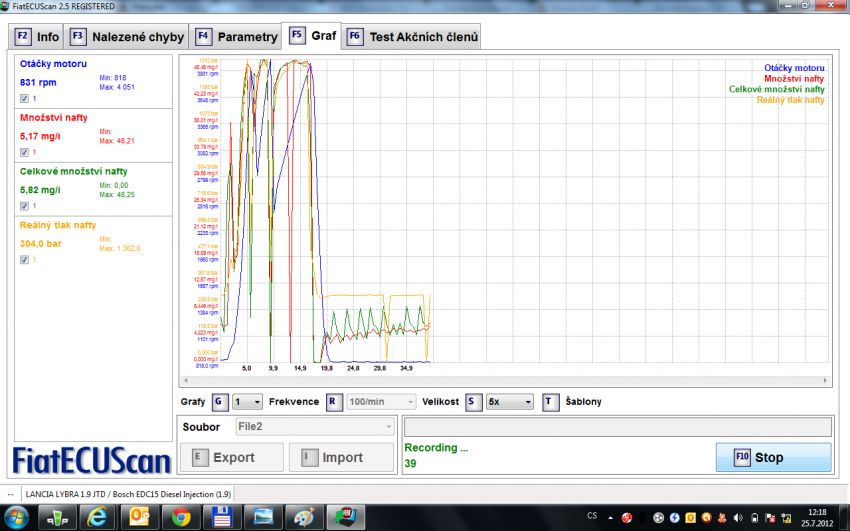The height and width of the screenshot is (531, 850).
Task: Open the Parametry tab
Action: pyautogui.click(x=237, y=37)
